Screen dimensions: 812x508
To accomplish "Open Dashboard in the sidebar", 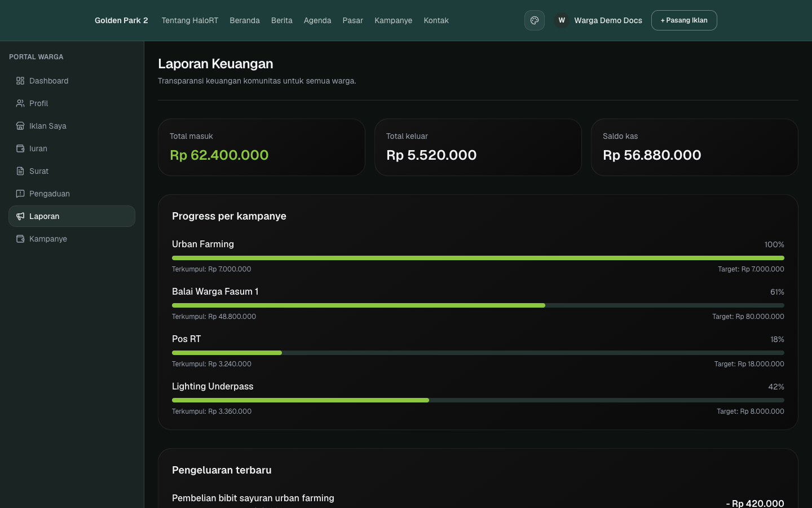I will (x=72, y=81).
